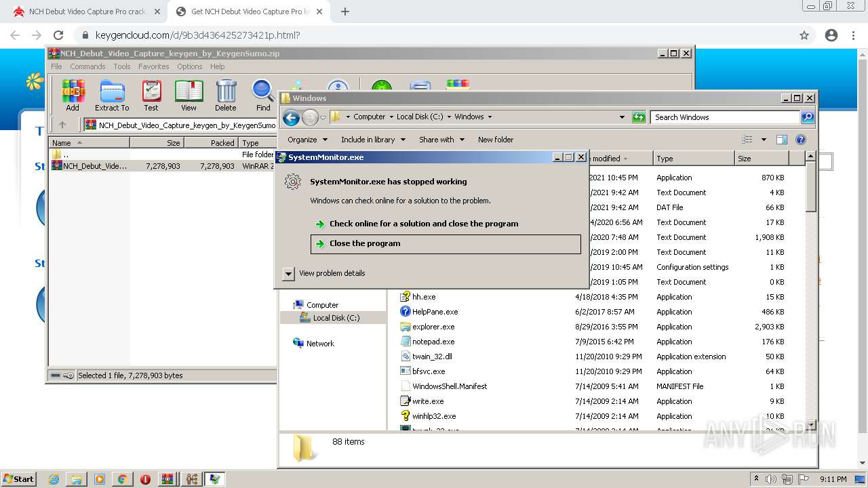Open Explorer help question mark icon
This screenshot has height=488, width=868.
[801, 140]
